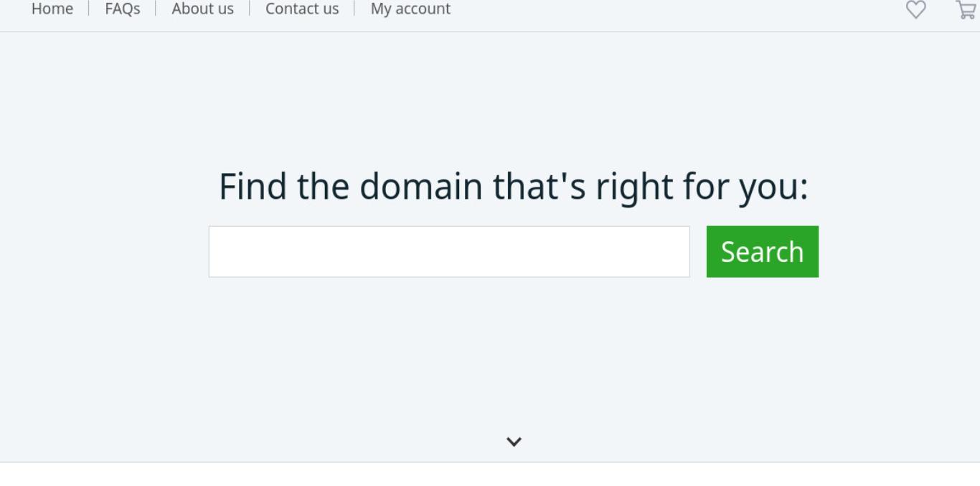Open the wishlist heart icon

click(x=916, y=9)
